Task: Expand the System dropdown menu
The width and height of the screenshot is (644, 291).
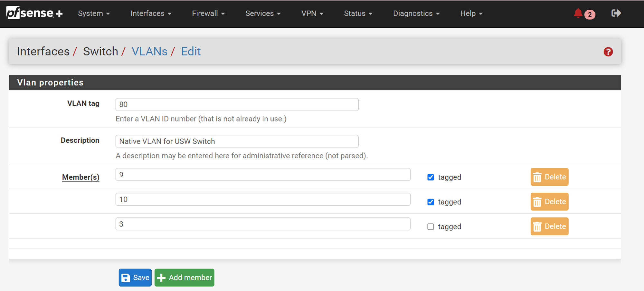Action: (x=94, y=14)
